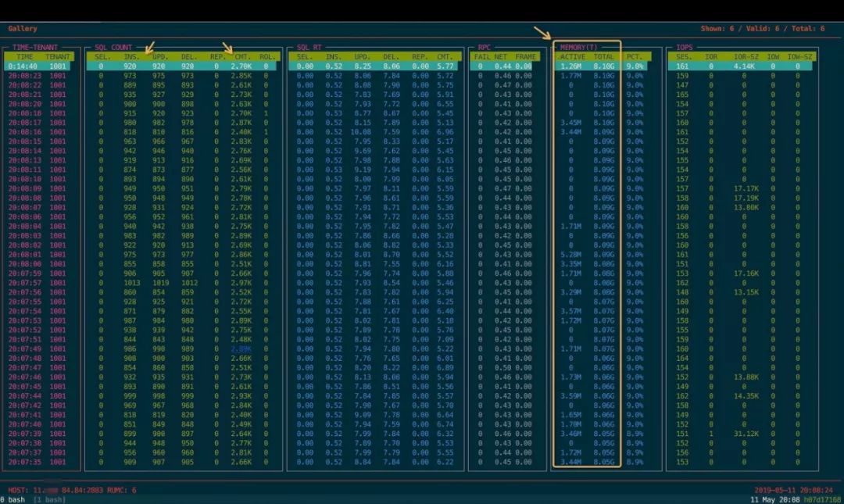Click the NET column header in RPC
This screenshot has height=504, width=844.
coord(501,56)
